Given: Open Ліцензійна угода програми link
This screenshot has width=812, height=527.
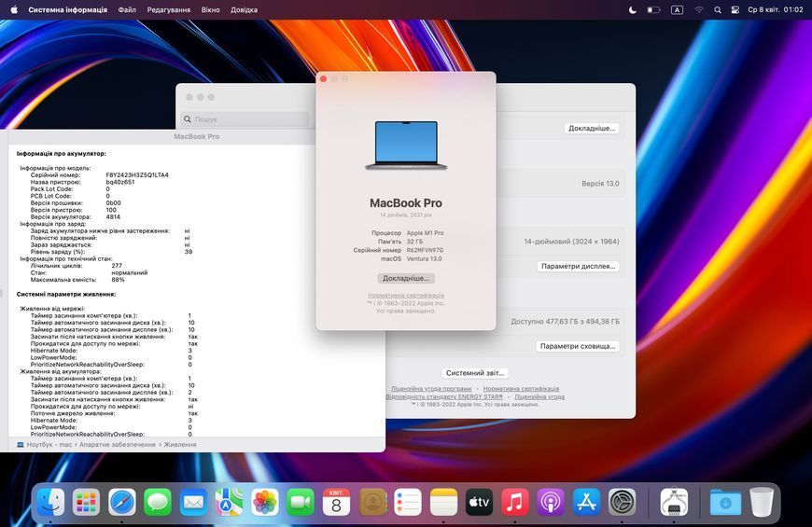Looking at the screenshot, I should point(431,388).
